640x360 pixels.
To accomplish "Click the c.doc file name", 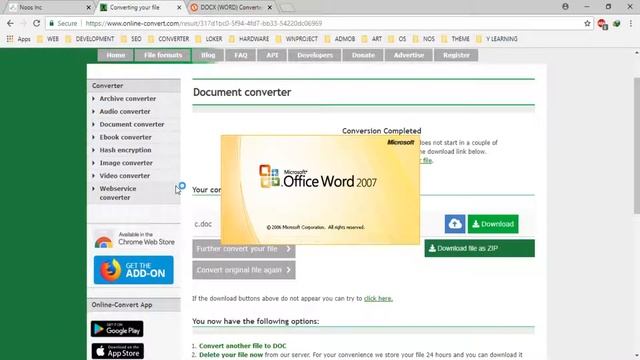I will point(203,224).
